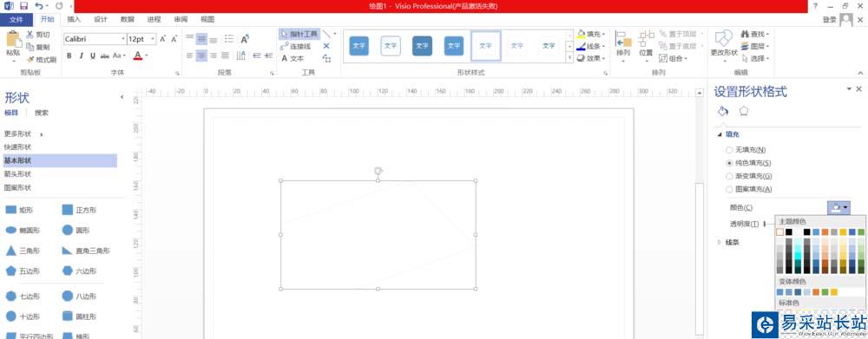This screenshot has height=339, width=868.
Task: Open the 12pt font size dropdown
Action: coord(153,39)
